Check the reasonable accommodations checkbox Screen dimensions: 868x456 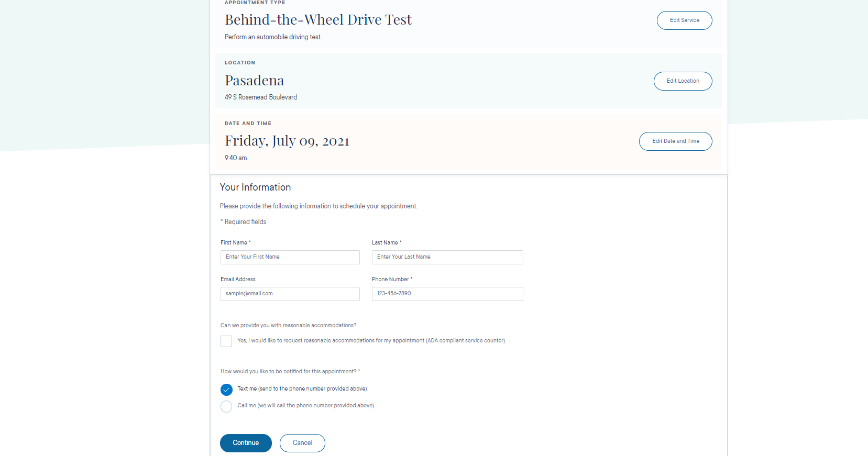(x=226, y=341)
